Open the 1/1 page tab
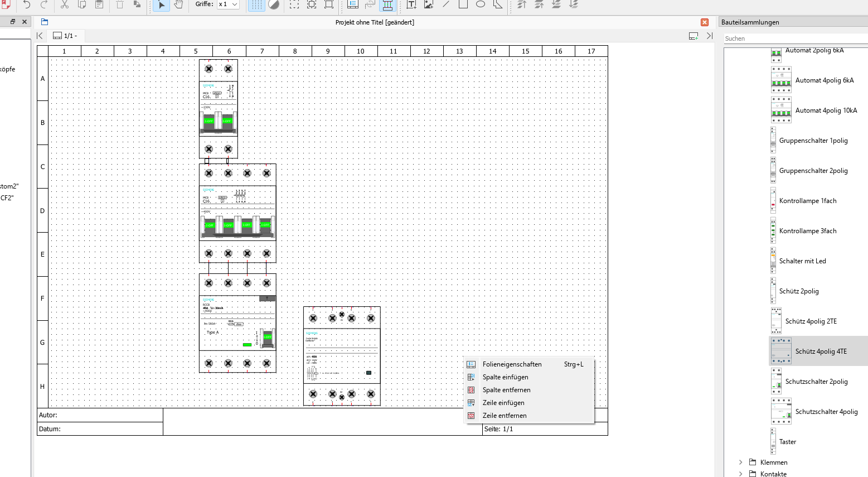The image size is (868, 477). pos(65,36)
